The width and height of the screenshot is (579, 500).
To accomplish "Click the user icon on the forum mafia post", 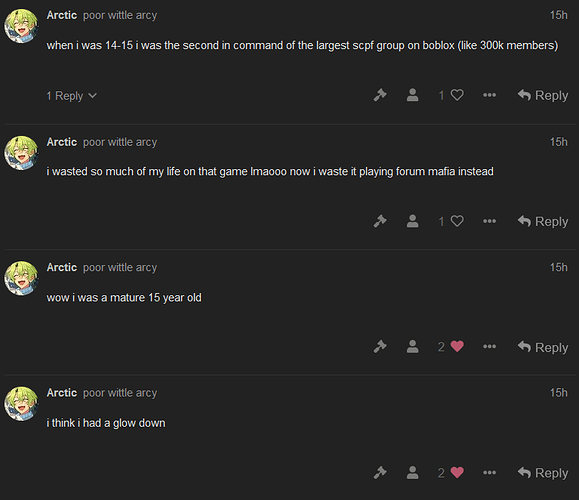I will tap(412, 221).
